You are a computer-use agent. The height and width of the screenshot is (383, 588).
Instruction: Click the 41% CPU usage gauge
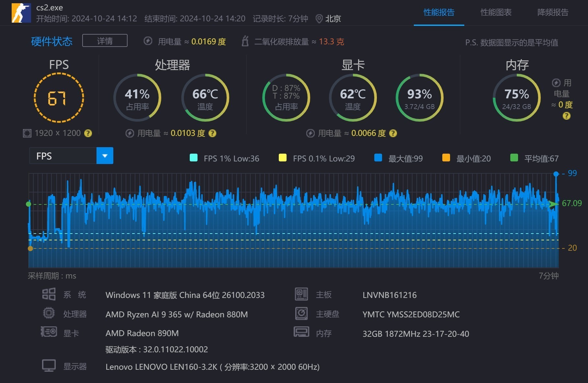click(137, 98)
